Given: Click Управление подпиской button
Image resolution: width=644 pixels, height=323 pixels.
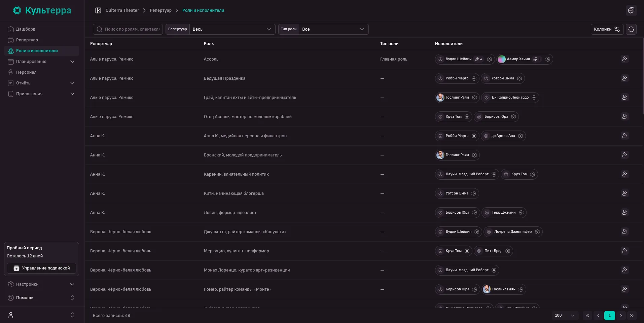Looking at the screenshot, I should click(x=41, y=268).
